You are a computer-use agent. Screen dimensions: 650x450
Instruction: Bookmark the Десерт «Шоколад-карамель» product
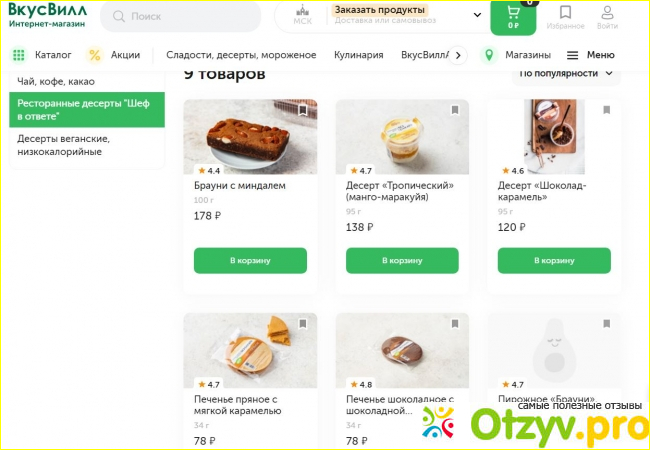(x=607, y=111)
